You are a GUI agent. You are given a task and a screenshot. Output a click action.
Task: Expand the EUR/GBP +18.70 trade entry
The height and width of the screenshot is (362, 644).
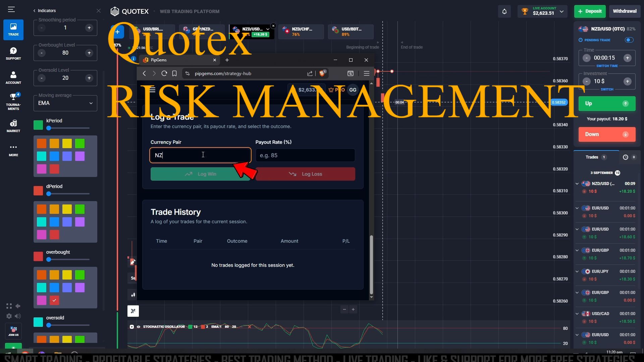pyautogui.click(x=577, y=250)
